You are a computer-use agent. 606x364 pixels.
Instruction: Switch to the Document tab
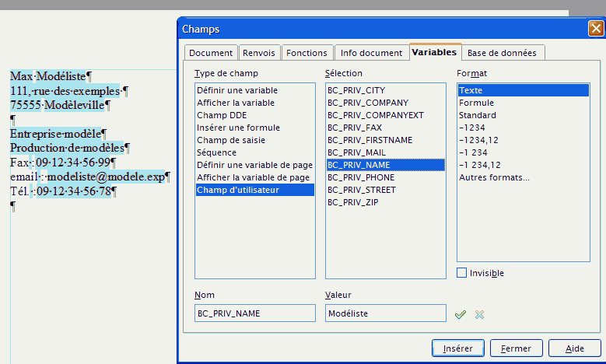[x=211, y=53]
